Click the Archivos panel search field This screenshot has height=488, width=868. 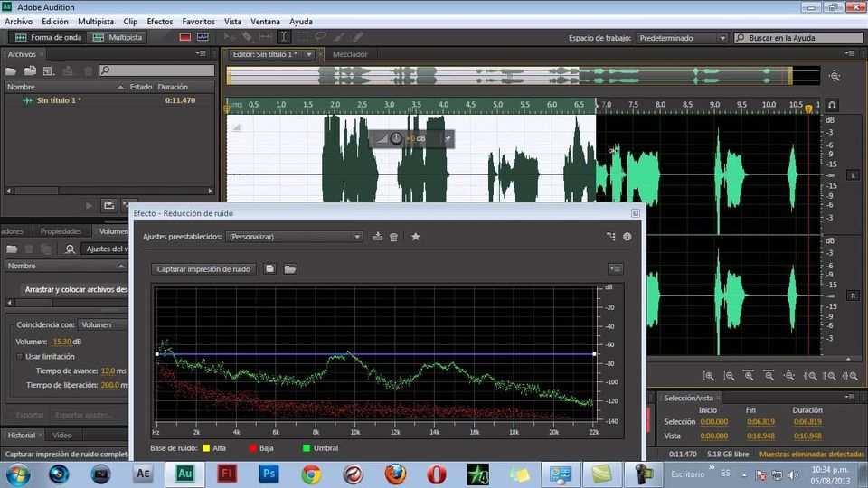click(x=156, y=70)
